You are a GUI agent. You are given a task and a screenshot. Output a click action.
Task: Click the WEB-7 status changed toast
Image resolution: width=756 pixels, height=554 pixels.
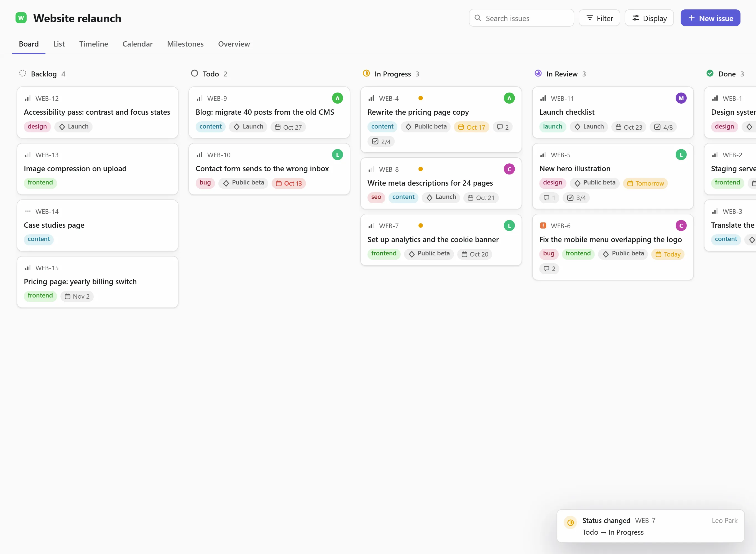tap(651, 526)
